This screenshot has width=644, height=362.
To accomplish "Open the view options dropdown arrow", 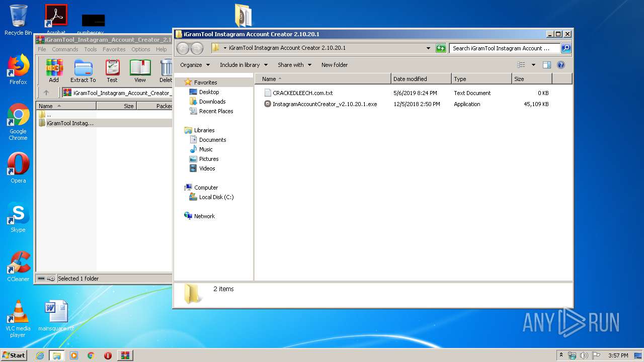I will point(533,65).
